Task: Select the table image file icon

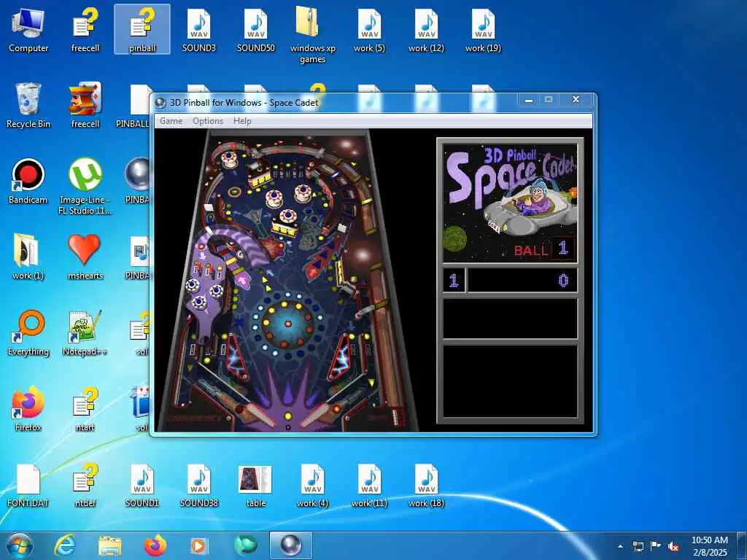Action: [x=256, y=485]
